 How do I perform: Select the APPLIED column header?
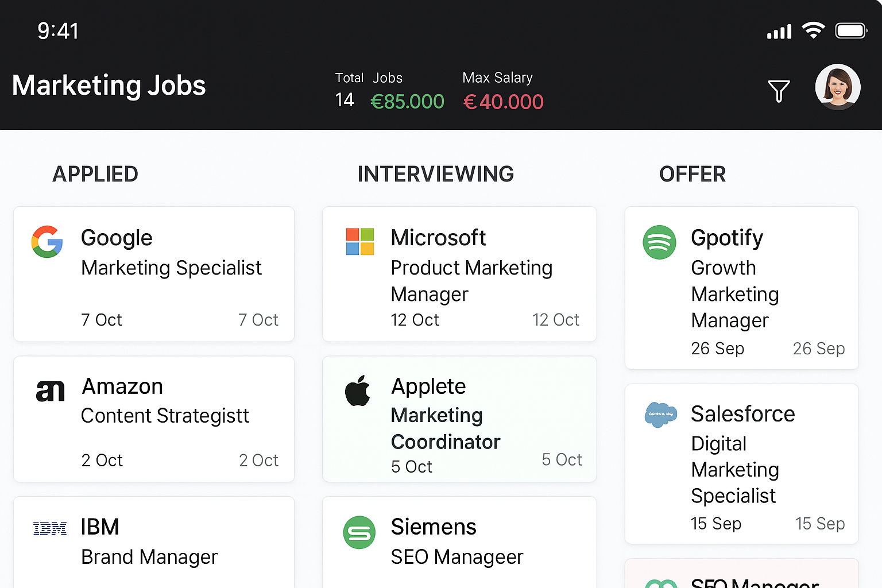[x=95, y=174]
